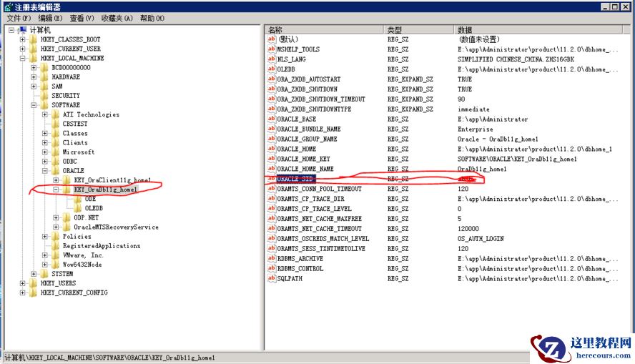
Task: Select the SECURITY folder icon
Action: click(44, 96)
